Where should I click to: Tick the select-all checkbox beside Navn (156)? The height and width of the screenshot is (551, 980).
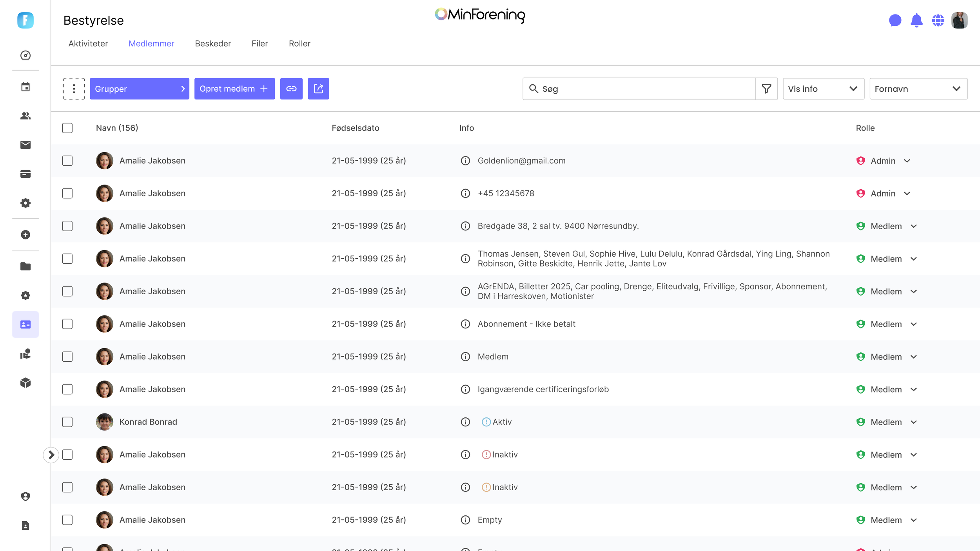click(67, 128)
